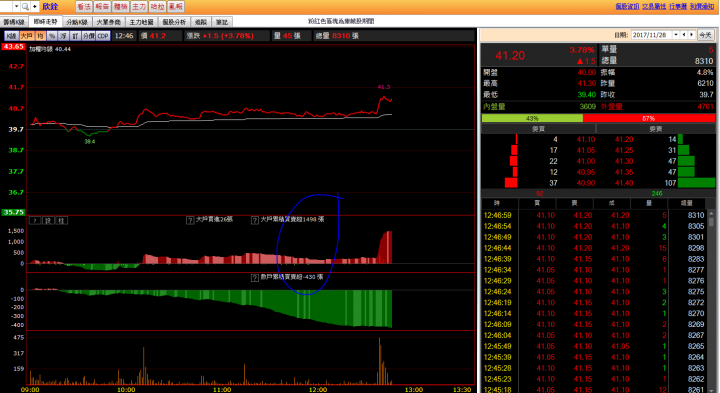The height and width of the screenshot is (393, 720).
Task: Toggle the 浮 chart option button
Action: click(63, 36)
